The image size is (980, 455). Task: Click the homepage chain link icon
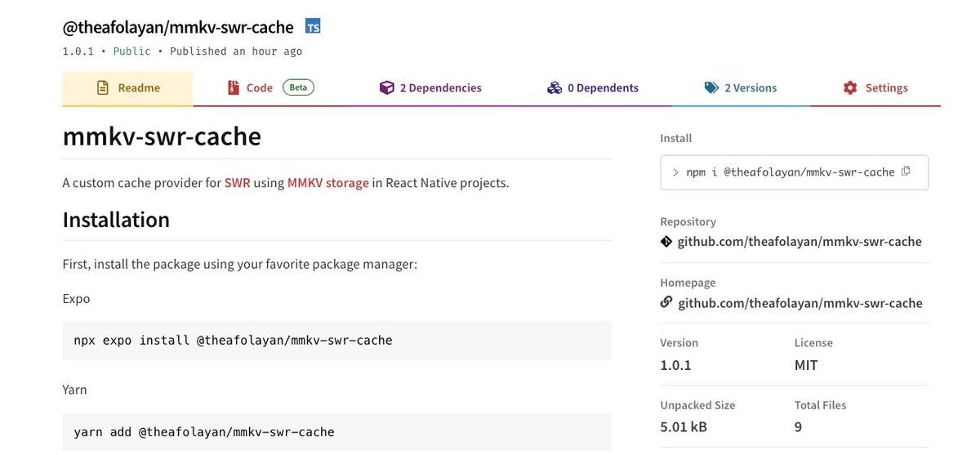(x=666, y=302)
